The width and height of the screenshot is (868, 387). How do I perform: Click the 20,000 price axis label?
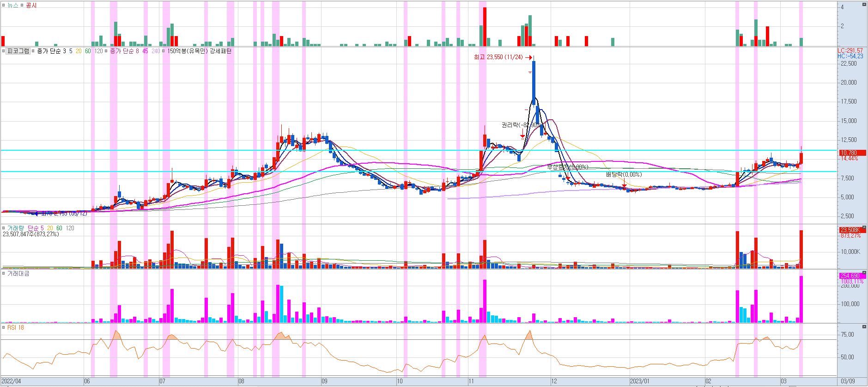point(849,82)
